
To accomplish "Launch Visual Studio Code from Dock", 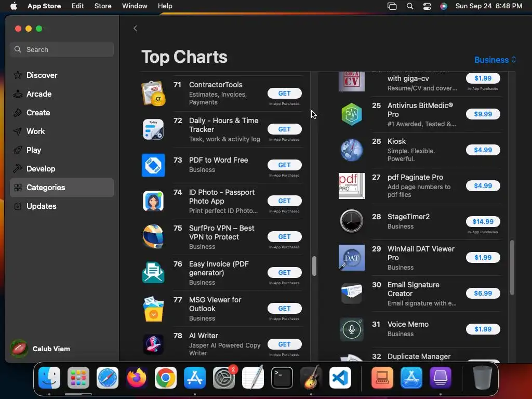I will click(x=340, y=378).
